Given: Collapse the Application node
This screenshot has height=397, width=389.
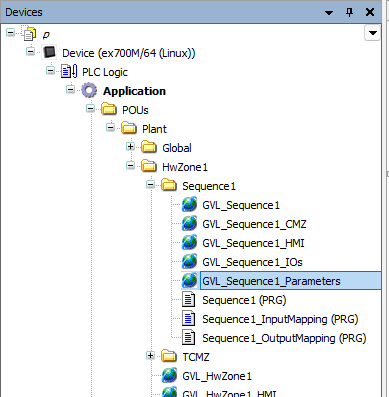Looking at the screenshot, I should (x=71, y=89).
